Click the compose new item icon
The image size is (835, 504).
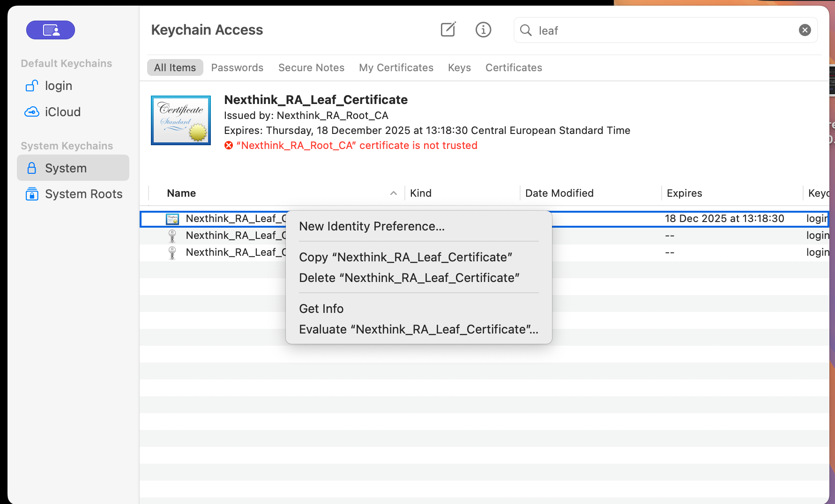point(448,30)
